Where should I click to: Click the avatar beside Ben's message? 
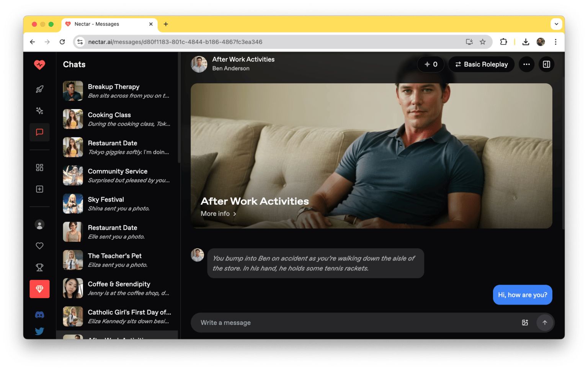pos(198,255)
